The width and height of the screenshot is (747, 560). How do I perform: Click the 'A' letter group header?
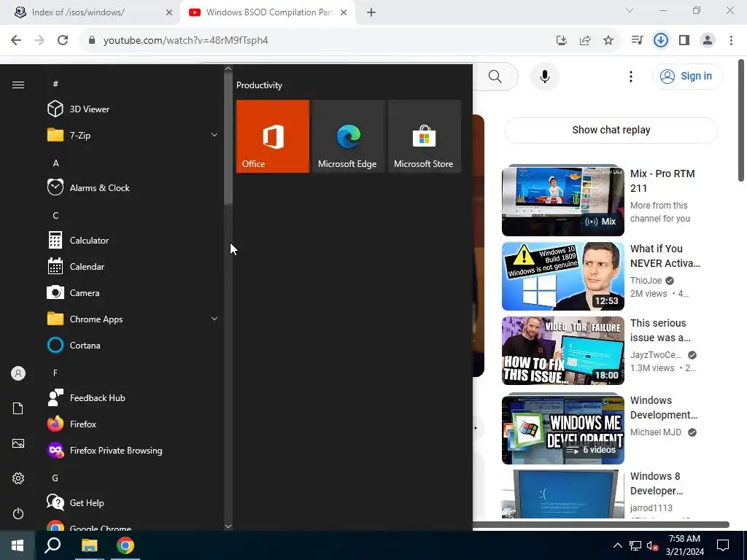[x=55, y=163]
